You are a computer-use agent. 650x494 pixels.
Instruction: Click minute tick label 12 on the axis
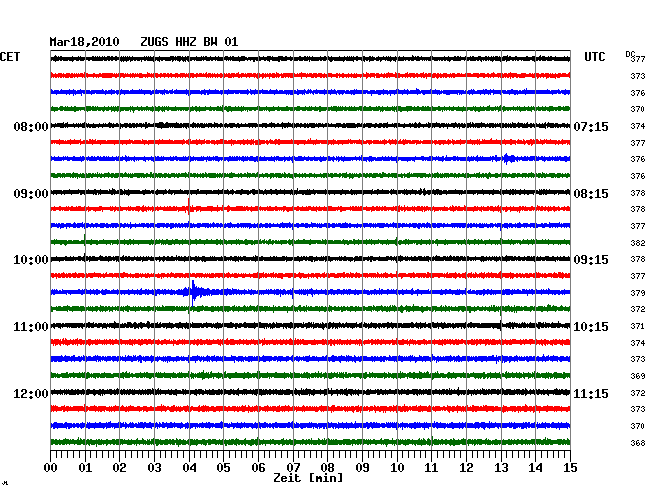coord(466,468)
